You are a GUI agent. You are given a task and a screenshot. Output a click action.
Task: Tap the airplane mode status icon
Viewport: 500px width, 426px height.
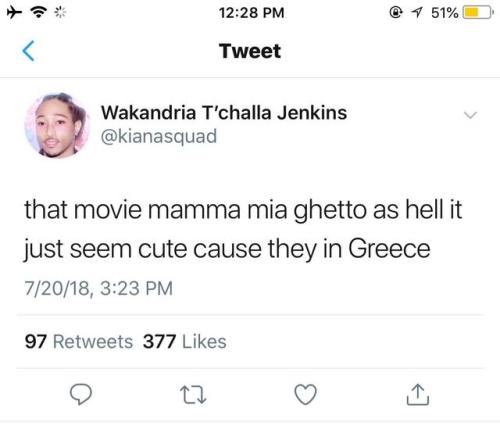point(14,13)
